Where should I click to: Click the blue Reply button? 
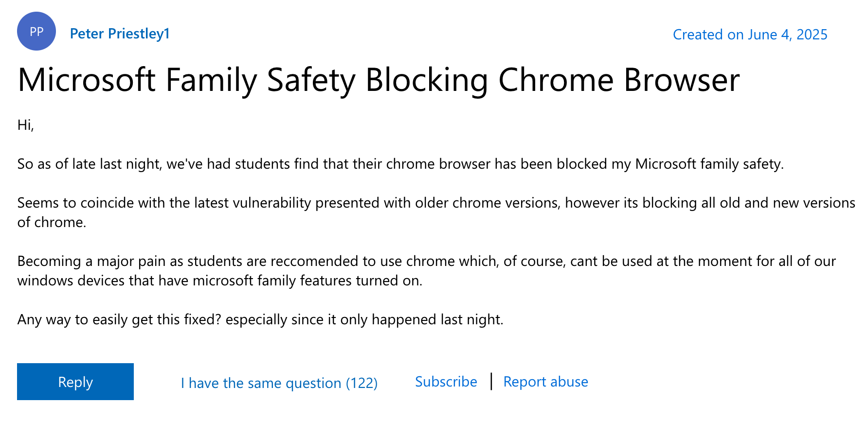click(75, 382)
